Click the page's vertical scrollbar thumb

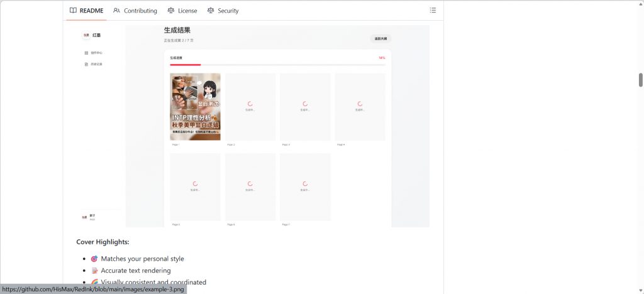click(640, 80)
